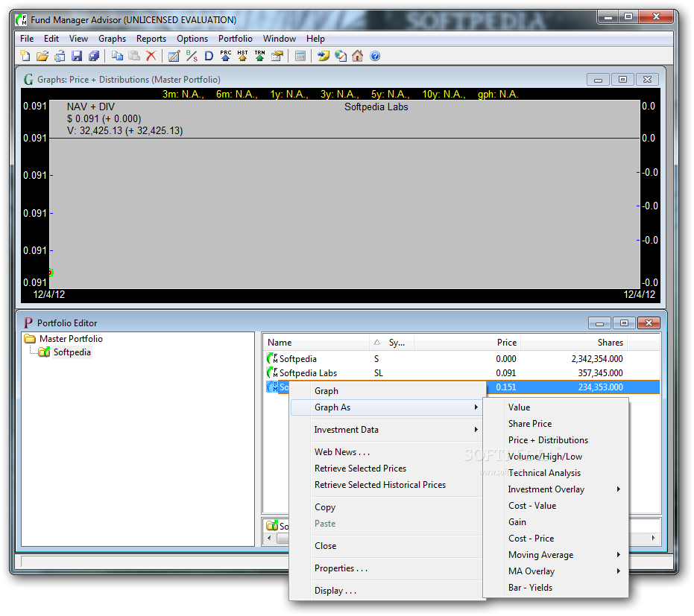Click the globe web update icon
694x616 pixels.
[x=341, y=56]
